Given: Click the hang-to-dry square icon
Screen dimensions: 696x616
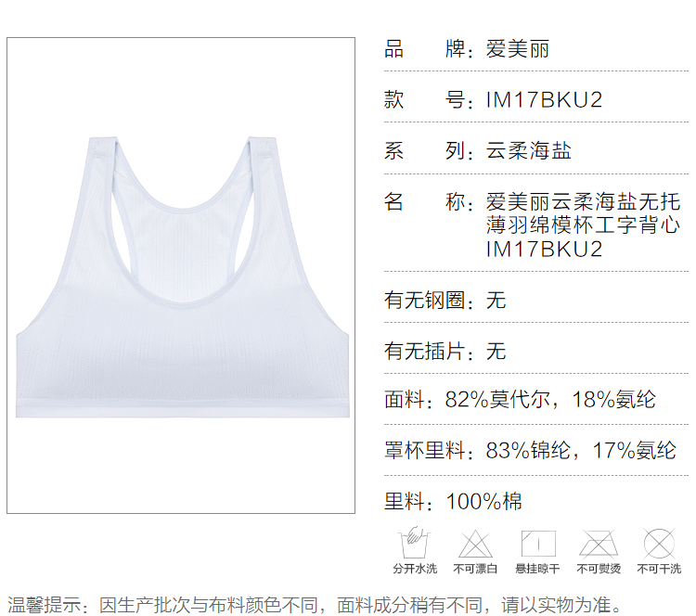Looking at the screenshot, I should (x=537, y=543).
